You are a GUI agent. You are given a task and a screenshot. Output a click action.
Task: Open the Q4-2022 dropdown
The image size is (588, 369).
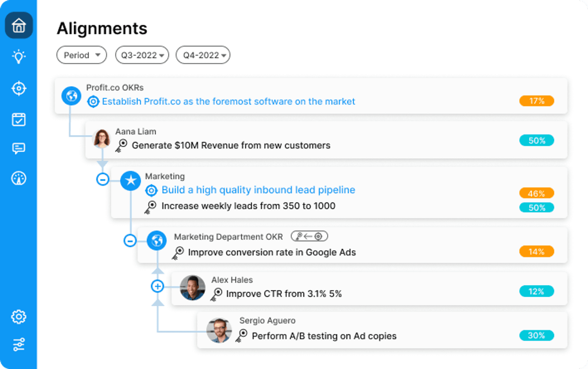(203, 55)
